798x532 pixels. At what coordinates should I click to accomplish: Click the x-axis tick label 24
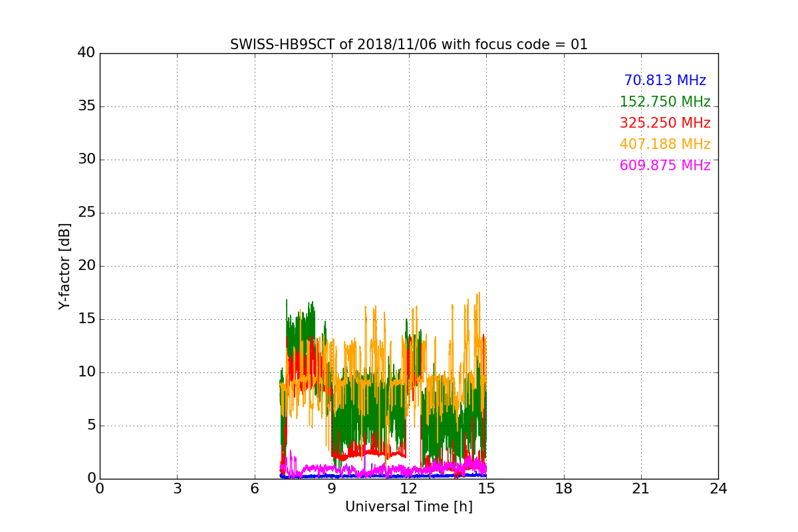718,489
